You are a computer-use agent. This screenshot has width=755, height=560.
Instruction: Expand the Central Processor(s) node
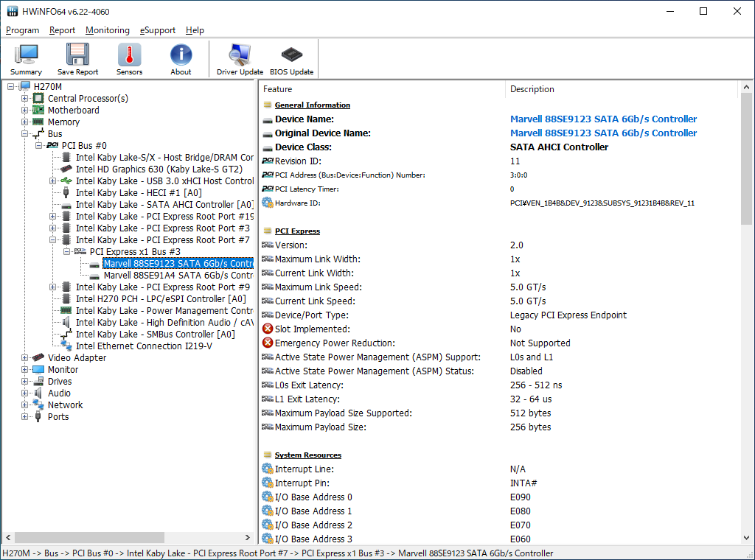pyautogui.click(x=24, y=98)
